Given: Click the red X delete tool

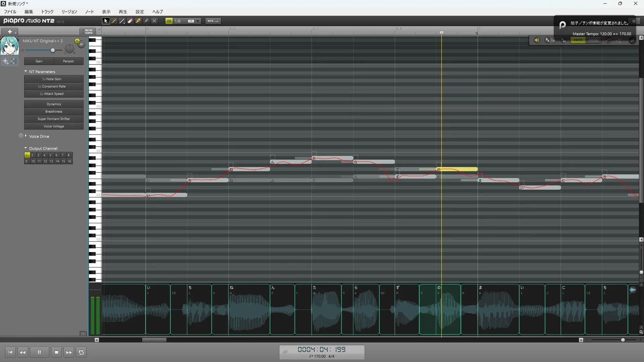Looking at the screenshot, I should [154, 21].
